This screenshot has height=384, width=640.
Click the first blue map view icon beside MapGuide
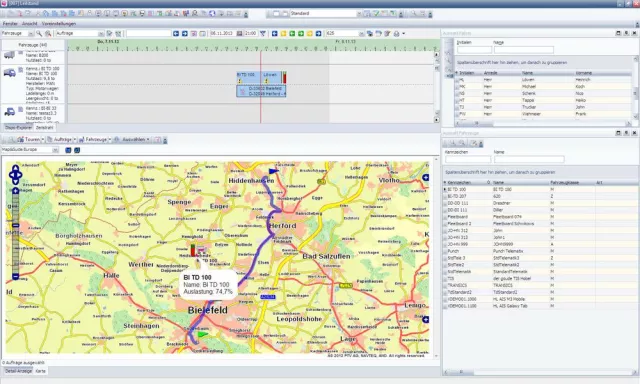point(68,150)
